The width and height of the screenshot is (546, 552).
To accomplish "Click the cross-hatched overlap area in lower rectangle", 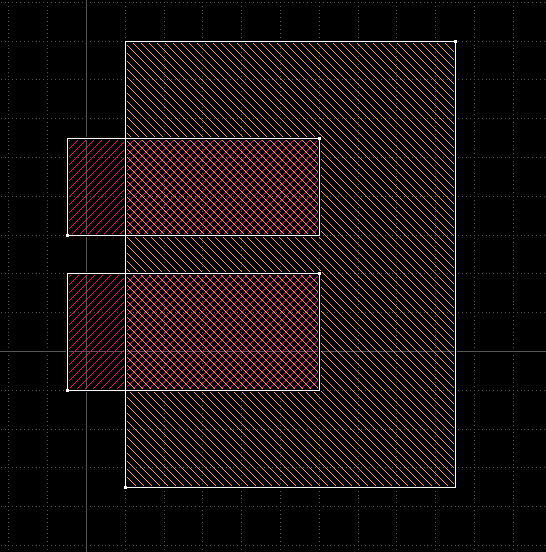I will (x=222, y=332).
